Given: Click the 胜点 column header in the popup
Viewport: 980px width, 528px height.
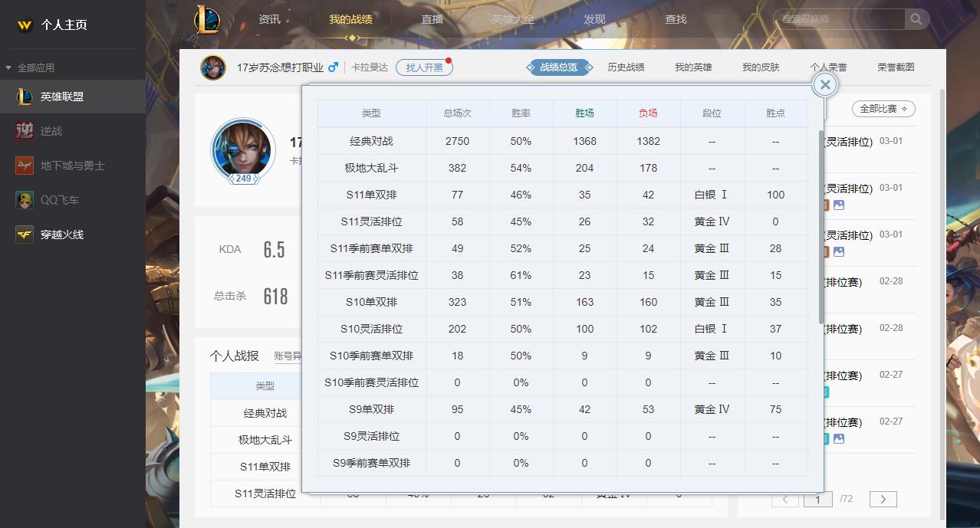Looking at the screenshot, I should pos(775,113).
